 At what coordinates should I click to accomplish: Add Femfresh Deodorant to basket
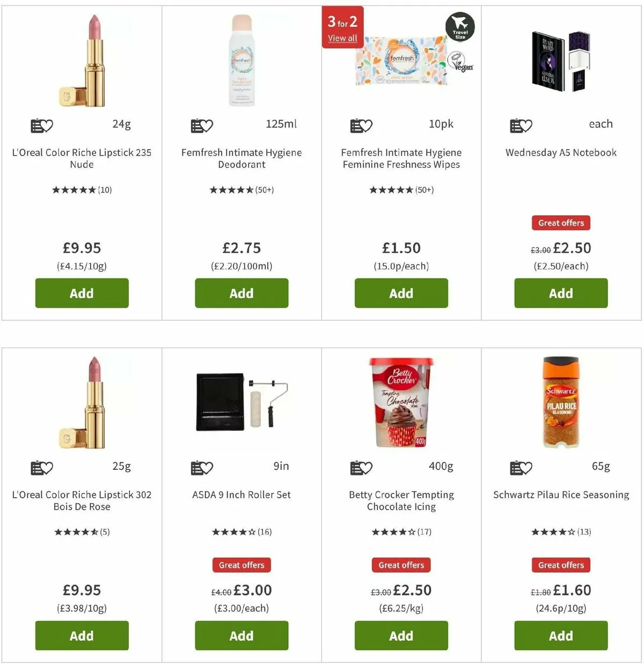pos(241,293)
